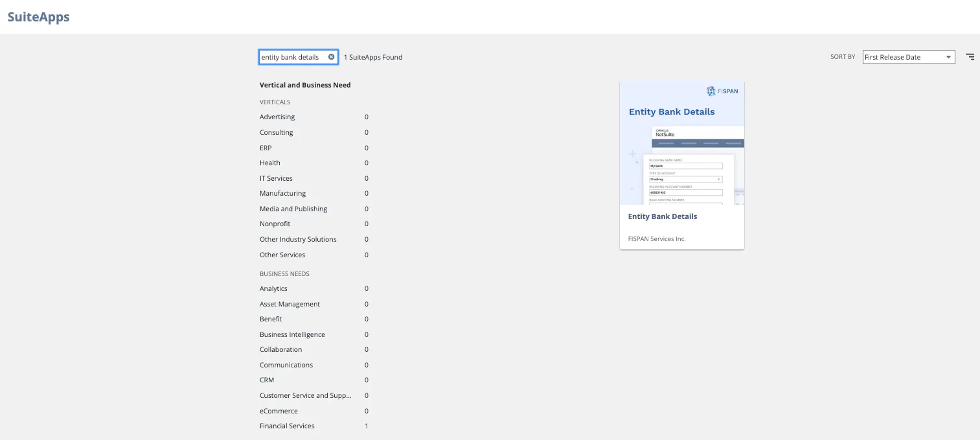980x440 pixels.
Task: Click FISPAN Services Inc. publisher name
Action: [x=657, y=239]
